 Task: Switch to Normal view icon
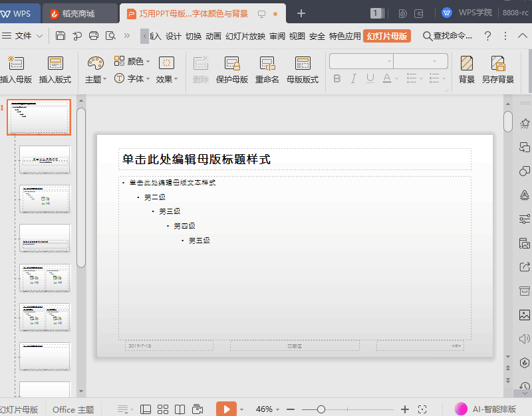coord(146,409)
